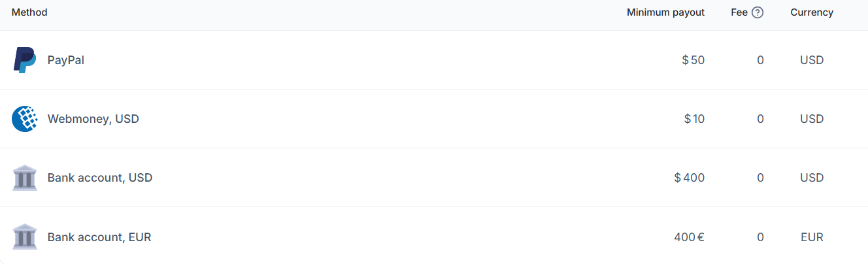Image resolution: width=868 pixels, height=264 pixels.
Task: Click the fee value in Webmoney row
Action: coord(760,119)
